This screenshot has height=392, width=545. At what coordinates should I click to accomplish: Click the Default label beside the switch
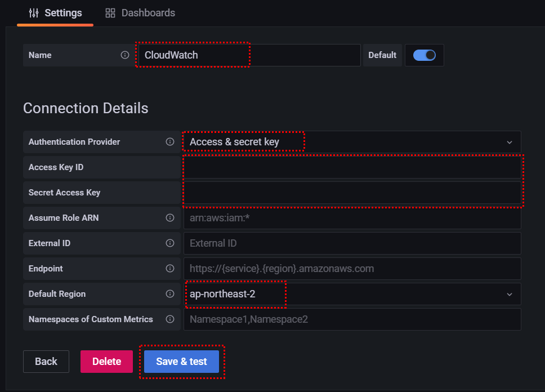(382, 55)
